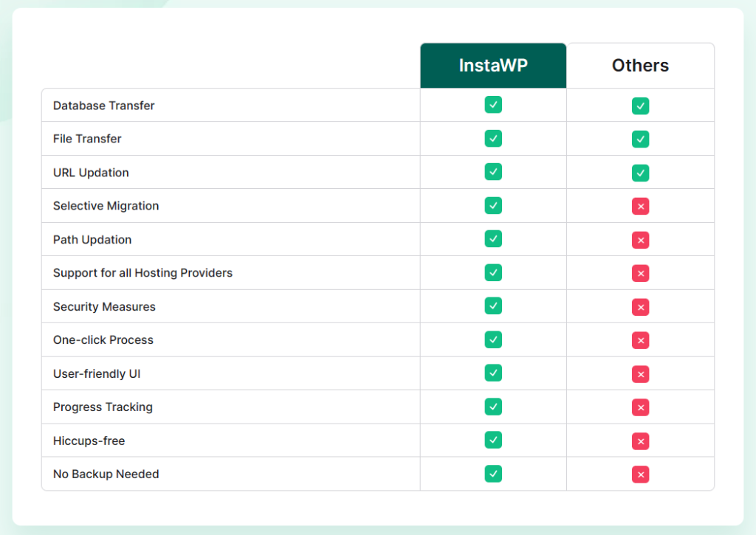The width and height of the screenshot is (756, 535).
Task: Click Others checkmark for URL Updation
Action: pyautogui.click(x=640, y=173)
